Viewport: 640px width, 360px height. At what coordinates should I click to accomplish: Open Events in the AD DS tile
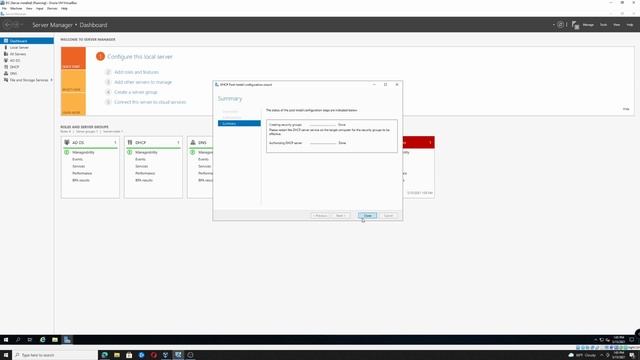(78, 159)
